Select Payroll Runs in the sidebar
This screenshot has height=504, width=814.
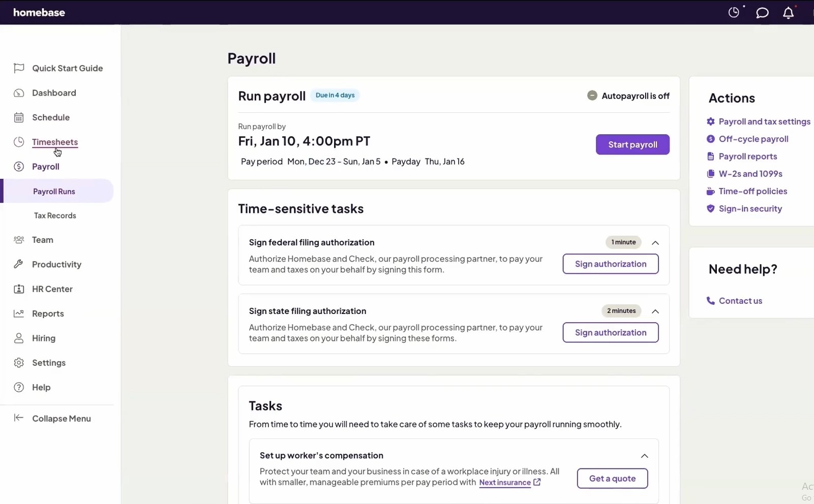pyautogui.click(x=54, y=191)
